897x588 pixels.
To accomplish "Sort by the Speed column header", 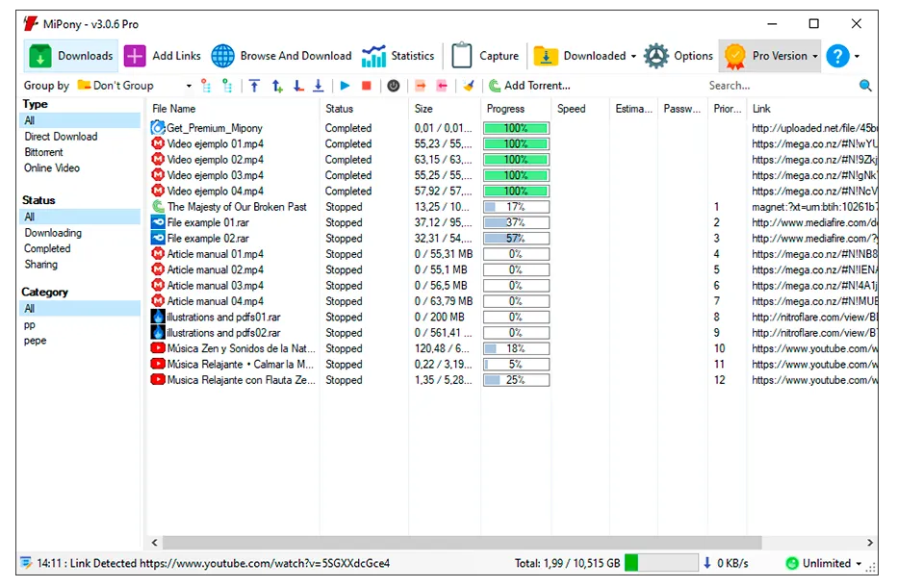I will point(580,109).
